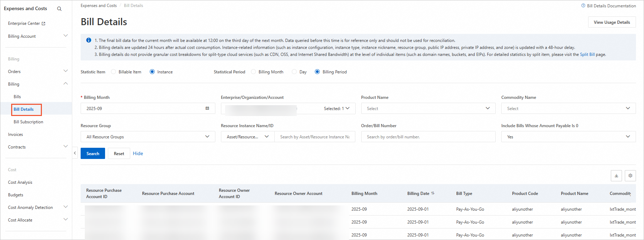The width and height of the screenshot is (644, 240).
Task: Expand the Orders menu section
Action: tap(65, 71)
